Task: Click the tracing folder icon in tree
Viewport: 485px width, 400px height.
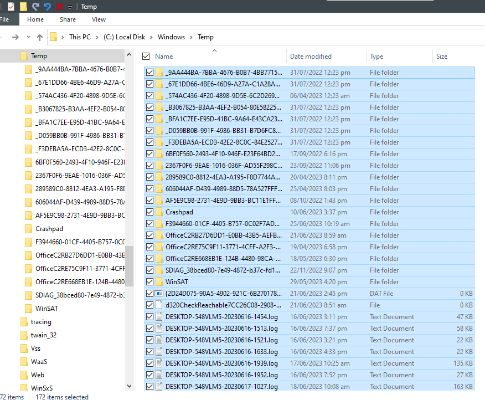Action: (x=24, y=322)
